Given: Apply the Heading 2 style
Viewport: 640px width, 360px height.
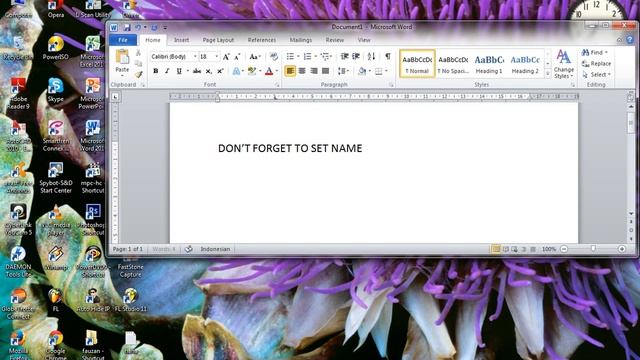Looking at the screenshot, I should tap(525, 64).
